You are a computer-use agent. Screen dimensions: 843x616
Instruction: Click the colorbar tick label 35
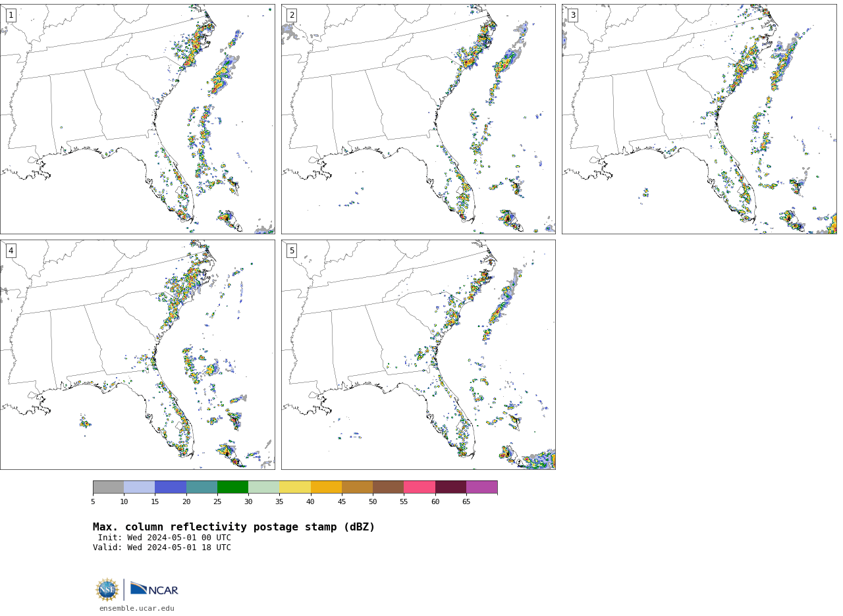(279, 502)
